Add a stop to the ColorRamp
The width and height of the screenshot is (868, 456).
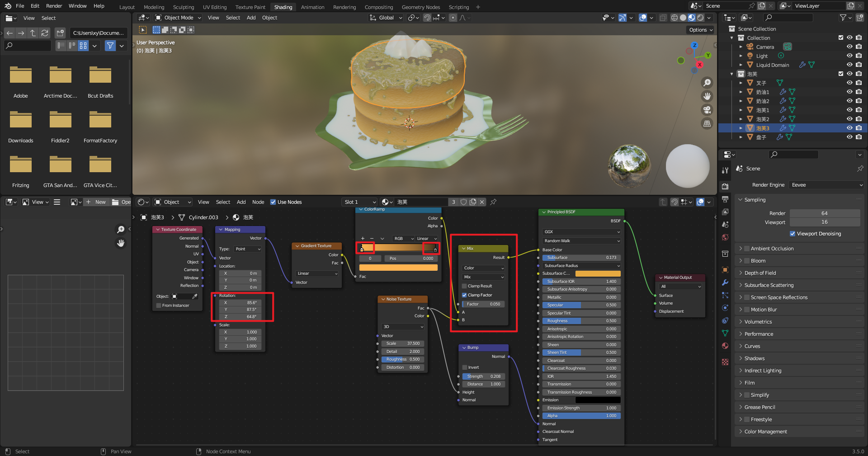363,239
